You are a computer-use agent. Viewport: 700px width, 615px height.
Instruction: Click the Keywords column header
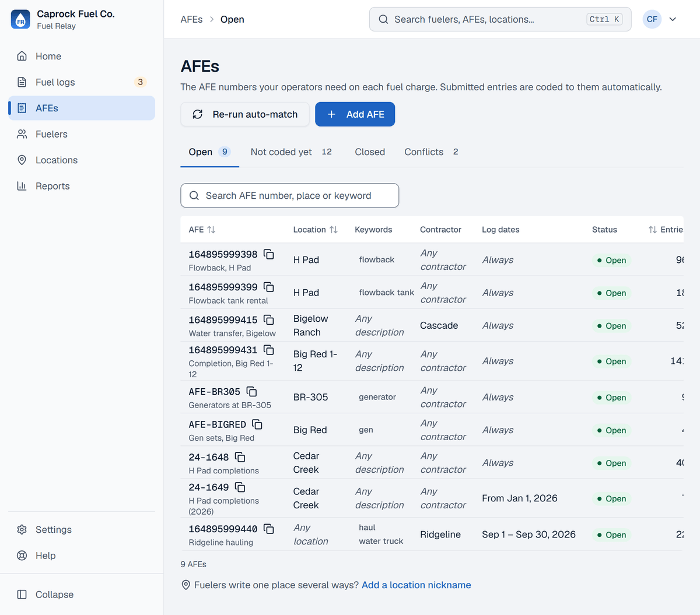[x=373, y=230]
